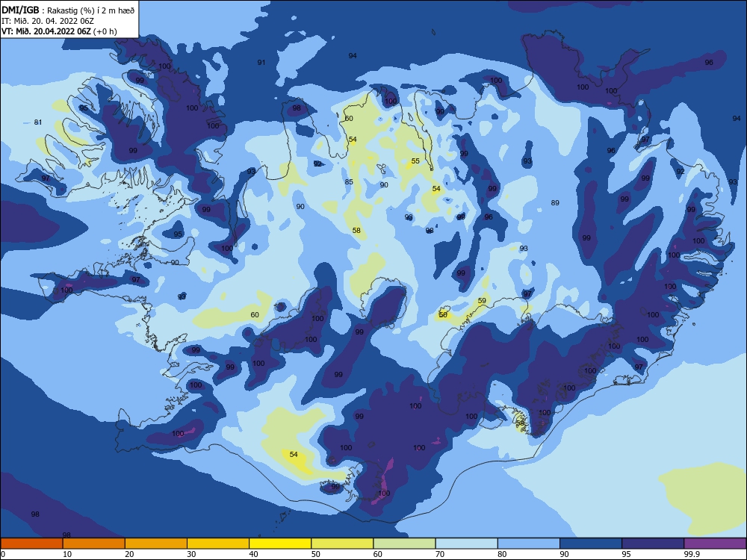The height and width of the screenshot is (560, 747).
Task: Click the bright yellow 40–50 legend swatch
Action: point(280,544)
